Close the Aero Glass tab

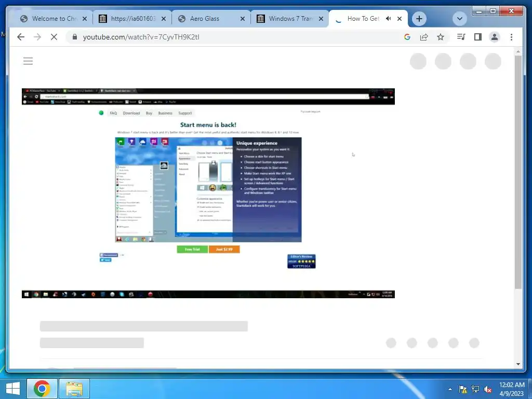tap(242, 19)
